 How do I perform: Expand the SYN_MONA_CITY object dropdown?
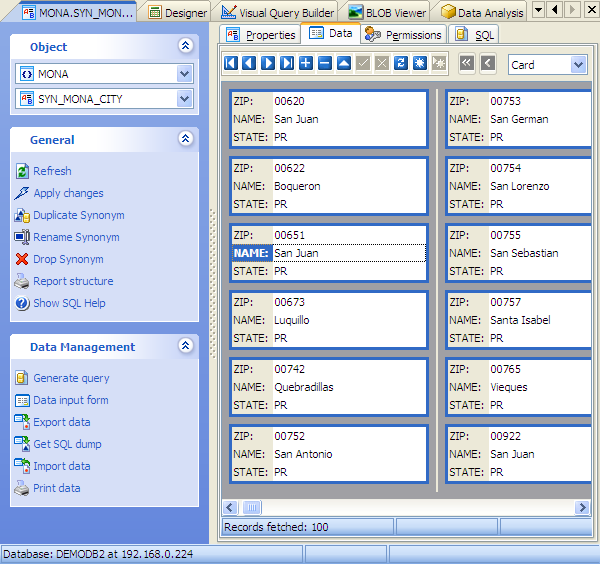[x=184, y=99]
